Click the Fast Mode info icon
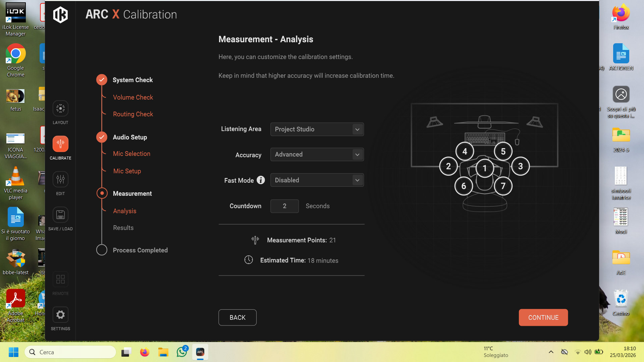The width and height of the screenshot is (644, 362). [x=261, y=180]
